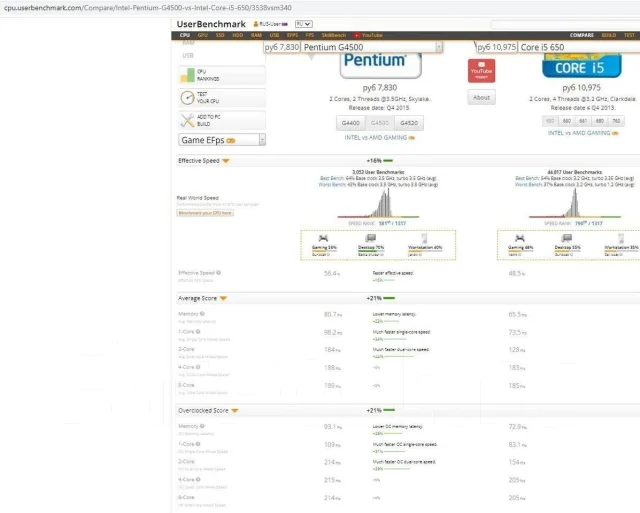Switch to the 760 model button
Image resolution: width=640 pixels, height=513 pixels.
616,121
